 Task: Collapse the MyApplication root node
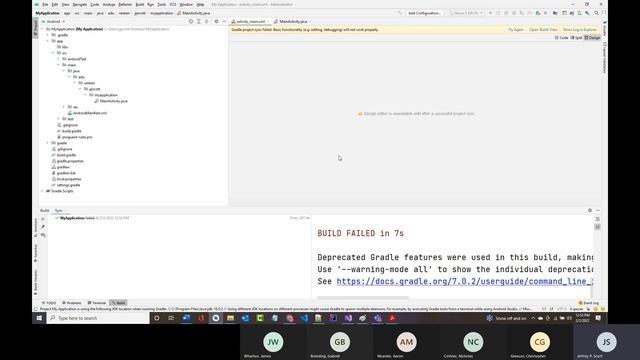(42, 29)
